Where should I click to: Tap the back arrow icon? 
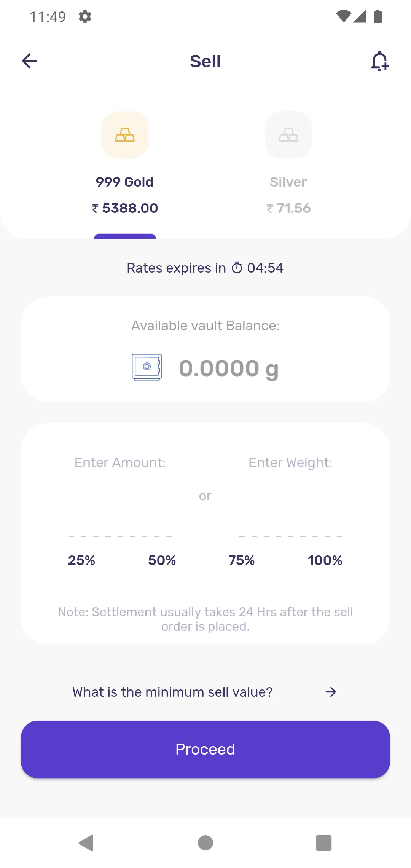(29, 61)
